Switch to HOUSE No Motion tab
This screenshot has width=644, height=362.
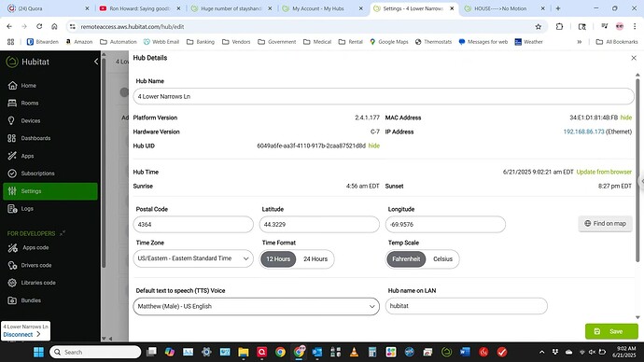coord(504,8)
